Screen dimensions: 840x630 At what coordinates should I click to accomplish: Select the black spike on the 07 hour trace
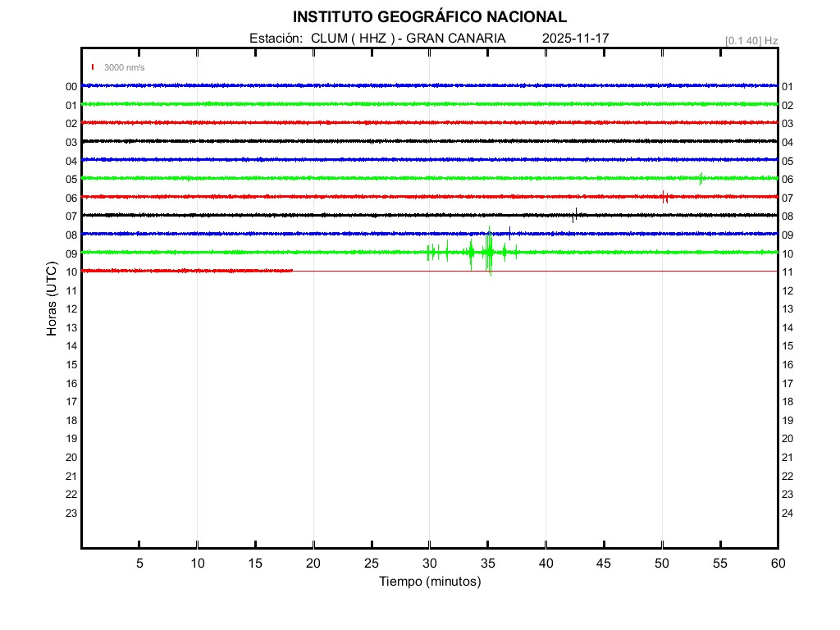(575, 215)
